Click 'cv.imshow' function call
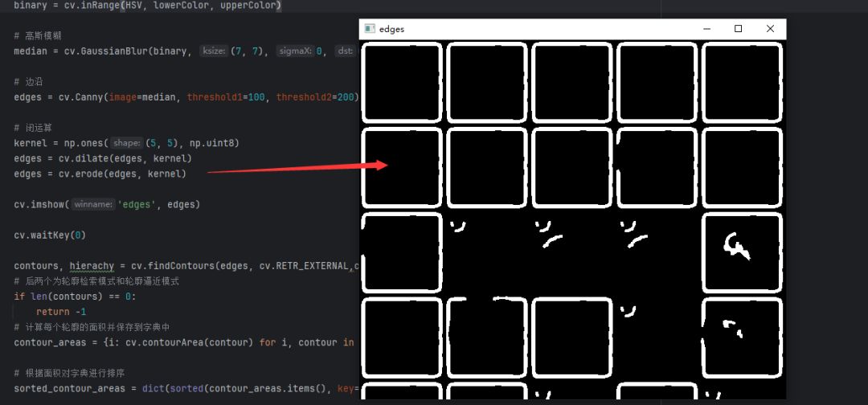This screenshot has width=868, height=405. (x=39, y=205)
